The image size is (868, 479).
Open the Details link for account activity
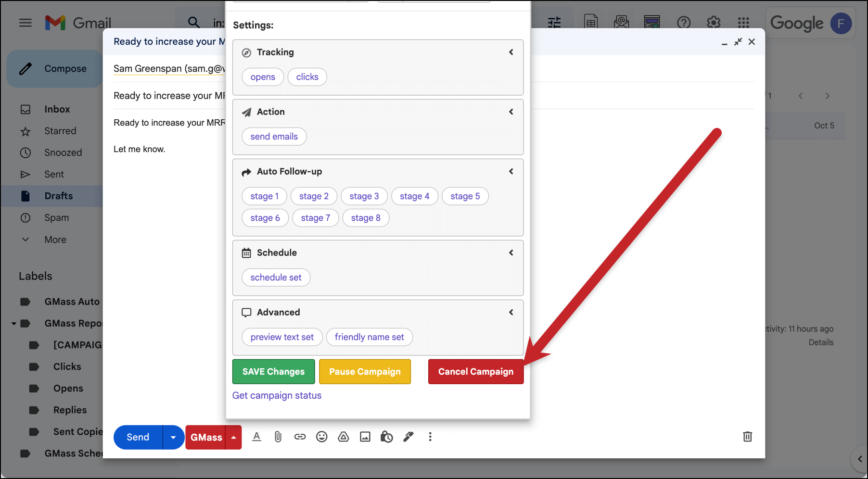[x=821, y=342]
